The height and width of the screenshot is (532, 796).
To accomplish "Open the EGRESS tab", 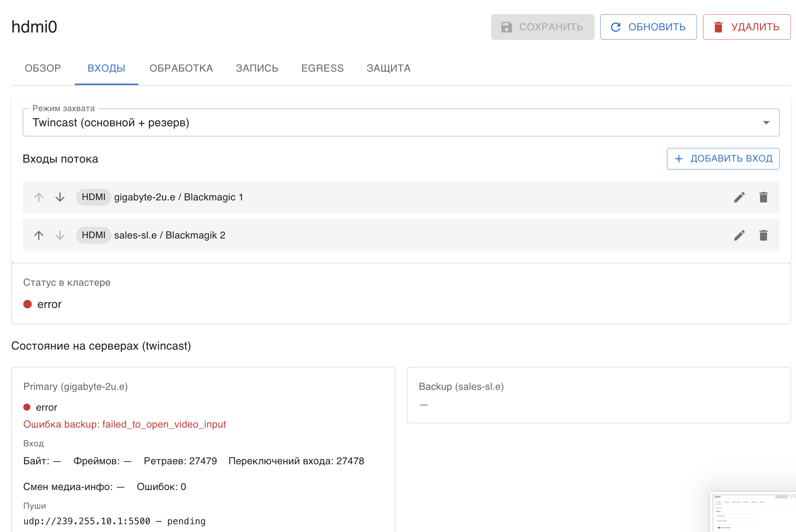I will [322, 68].
